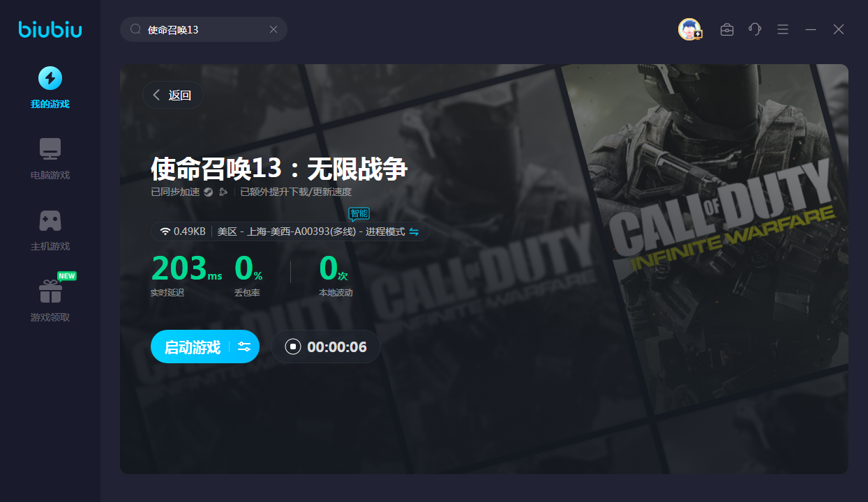Image resolution: width=868 pixels, height=502 pixels.
Task: Click the 0次 local fluctuation value
Action: [333, 268]
